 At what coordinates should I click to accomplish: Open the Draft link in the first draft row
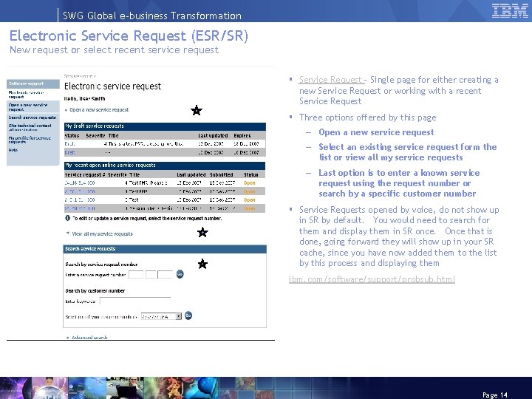click(x=69, y=144)
